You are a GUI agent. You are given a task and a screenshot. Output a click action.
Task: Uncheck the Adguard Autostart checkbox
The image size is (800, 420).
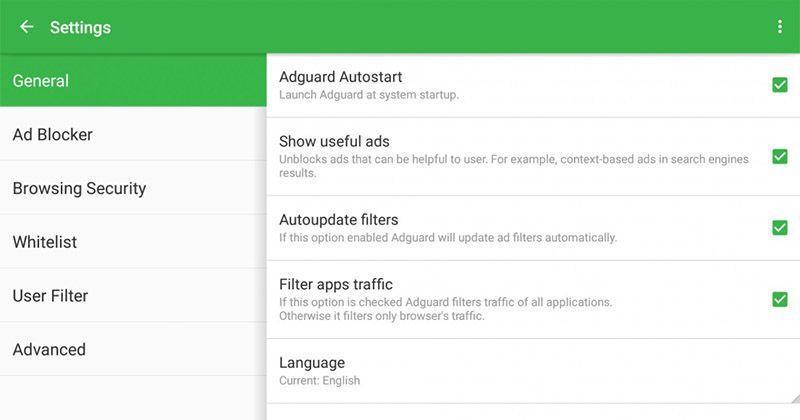pyautogui.click(x=780, y=85)
